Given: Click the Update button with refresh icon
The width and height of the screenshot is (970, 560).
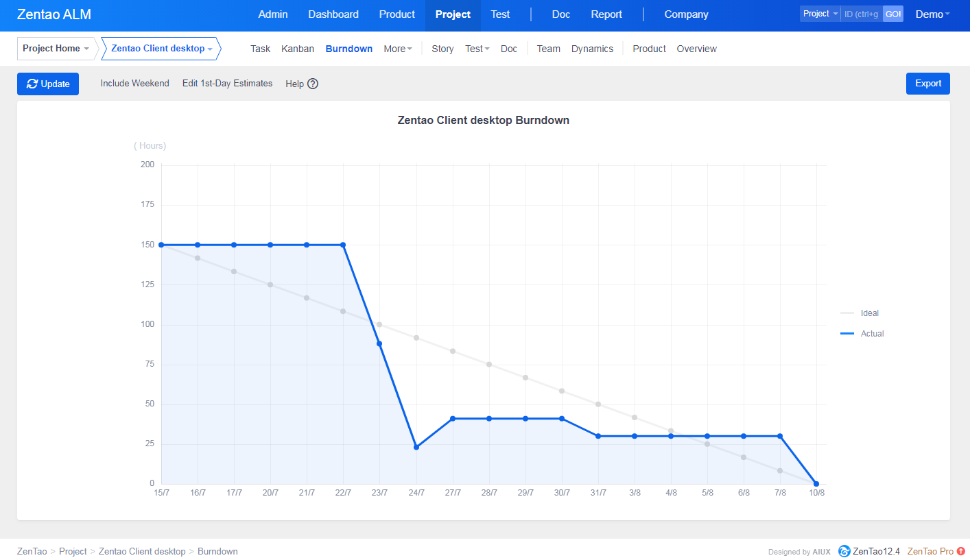Looking at the screenshot, I should [48, 84].
